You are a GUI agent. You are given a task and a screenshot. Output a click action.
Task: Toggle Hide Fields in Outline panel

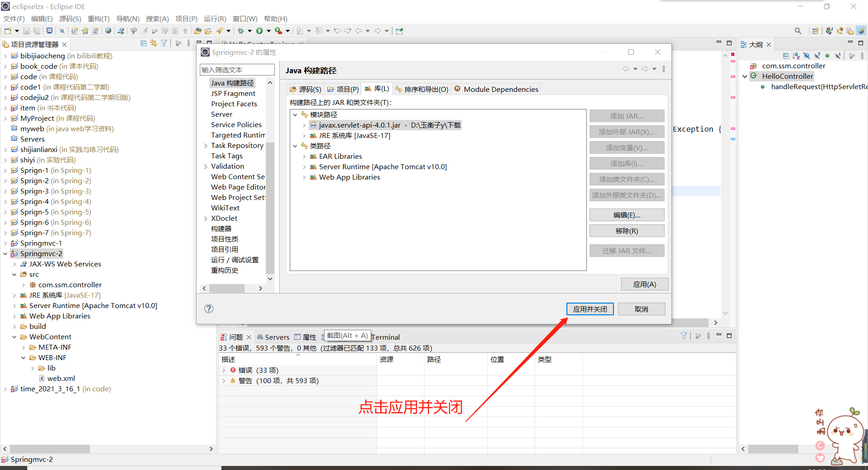(807, 56)
